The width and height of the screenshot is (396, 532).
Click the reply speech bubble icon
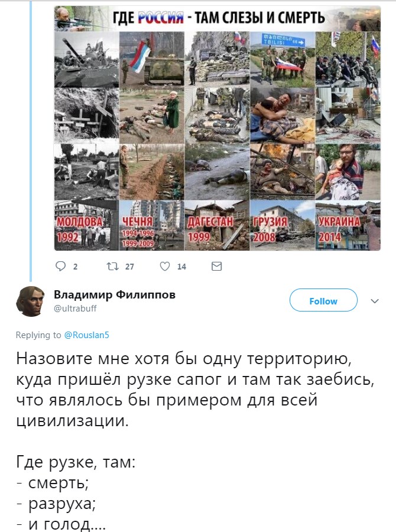60,267
